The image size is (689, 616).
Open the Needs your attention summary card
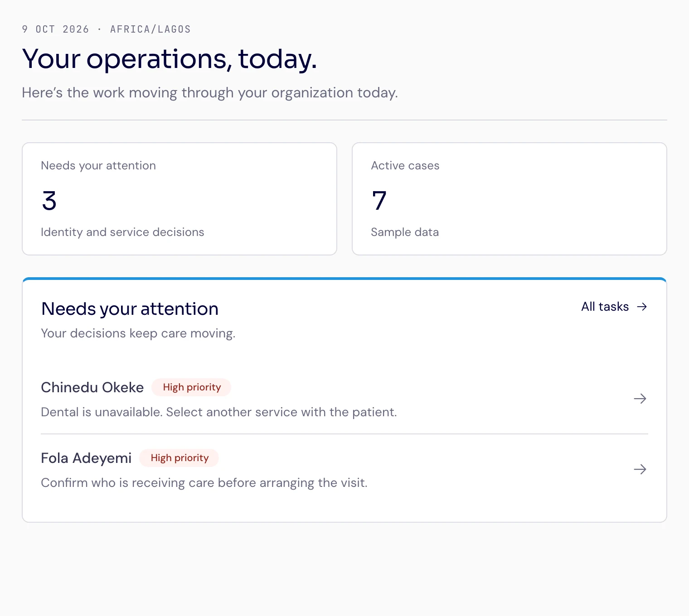click(x=180, y=199)
